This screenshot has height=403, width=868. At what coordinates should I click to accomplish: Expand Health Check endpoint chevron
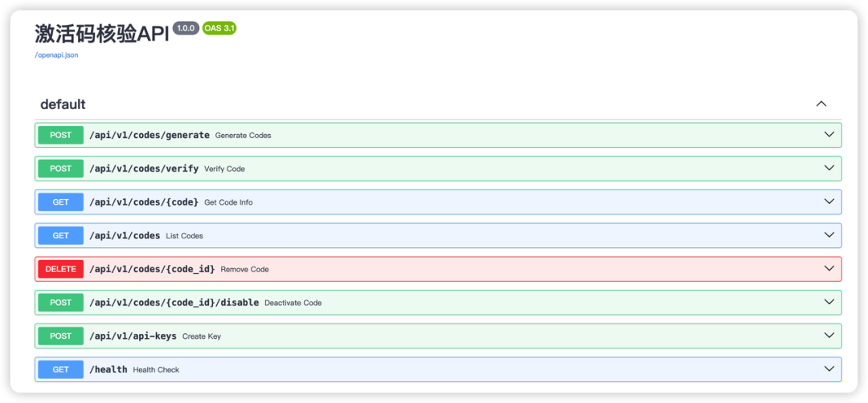829,369
